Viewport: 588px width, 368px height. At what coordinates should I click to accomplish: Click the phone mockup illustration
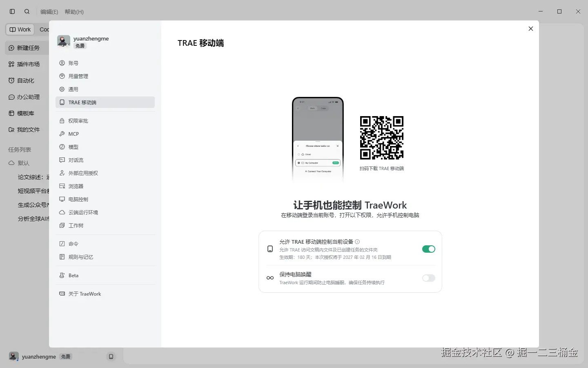point(318,139)
